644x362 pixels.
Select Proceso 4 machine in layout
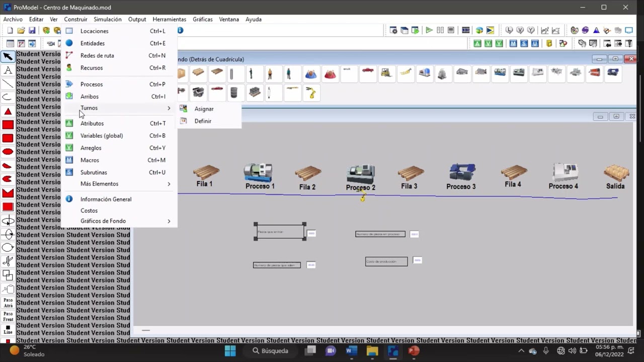point(565,172)
